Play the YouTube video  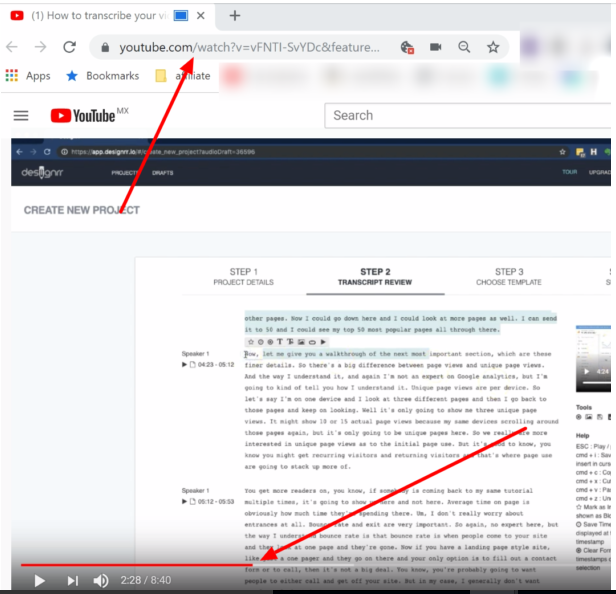(x=39, y=580)
